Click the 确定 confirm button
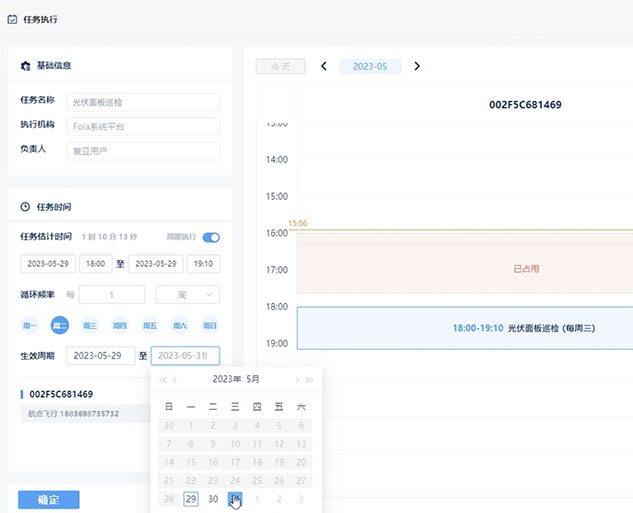The width and height of the screenshot is (633, 513). [x=48, y=500]
